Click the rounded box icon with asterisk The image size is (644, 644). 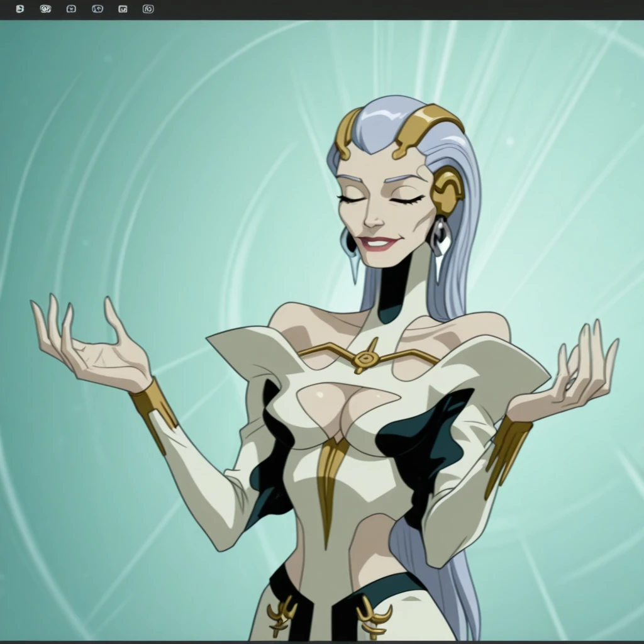71,9
